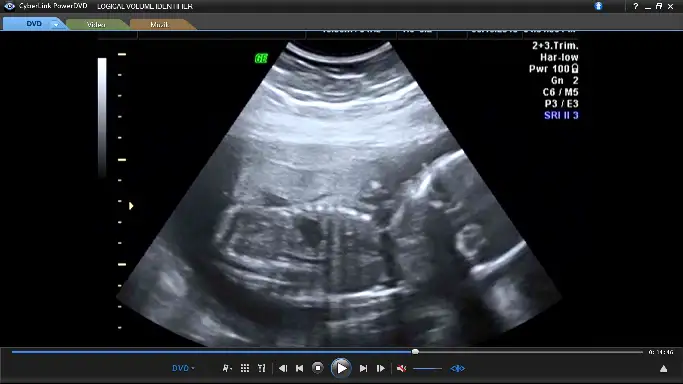
Task: Open the bookmark menu icon
Action: pyautogui.click(x=227, y=368)
